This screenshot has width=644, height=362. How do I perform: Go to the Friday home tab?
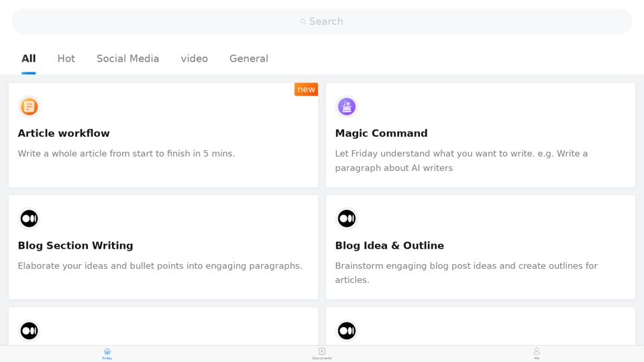(x=107, y=354)
